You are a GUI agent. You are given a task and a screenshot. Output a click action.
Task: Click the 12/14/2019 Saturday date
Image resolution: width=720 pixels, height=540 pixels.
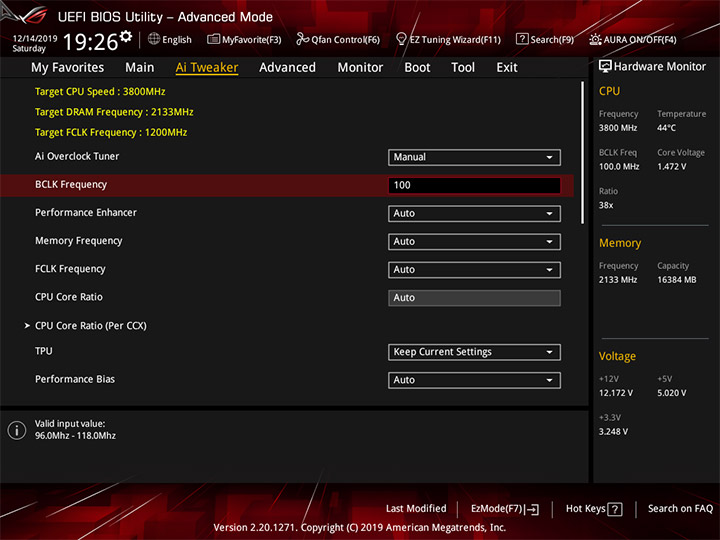34,44
